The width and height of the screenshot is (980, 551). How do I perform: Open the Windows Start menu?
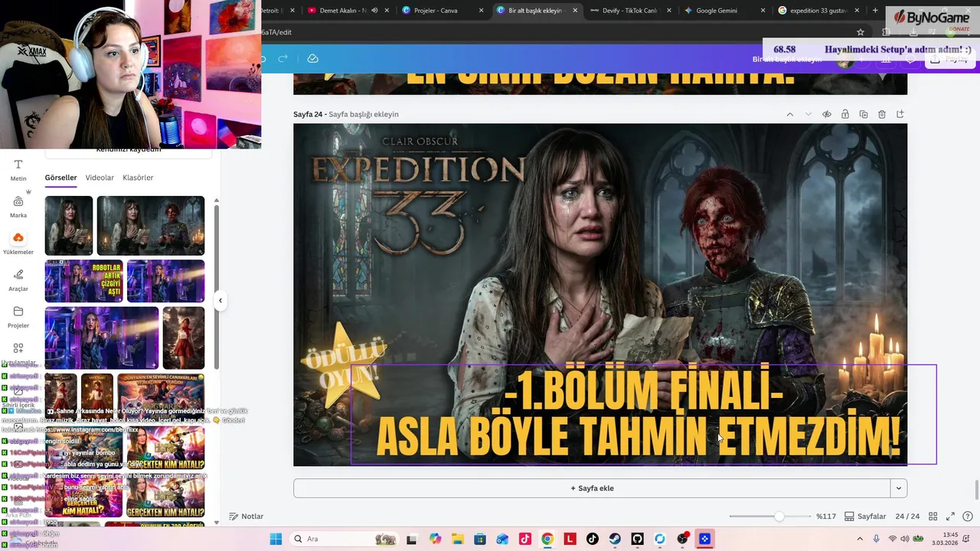[276, 539]
